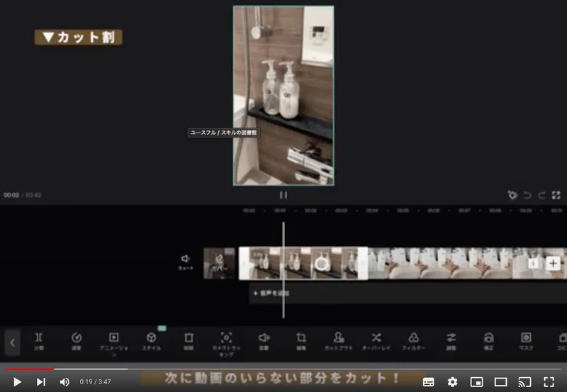The height and width of the screenshot is (392, 567).
Task: Open the Speed tool
Action: click(x=77, y=341)
